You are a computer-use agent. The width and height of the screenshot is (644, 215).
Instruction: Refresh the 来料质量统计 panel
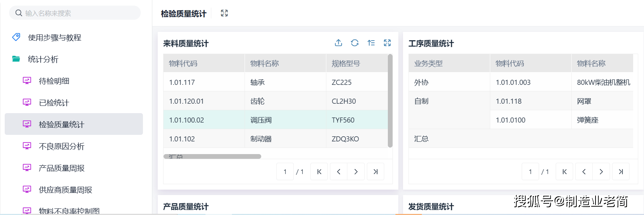355,43
